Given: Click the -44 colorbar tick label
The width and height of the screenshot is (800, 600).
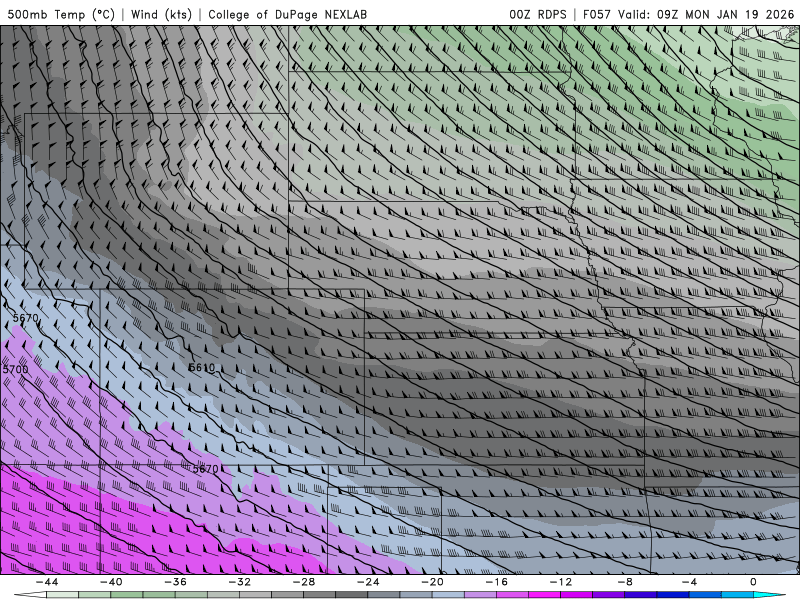Looking at the screenshot, I should click(46, 582).
